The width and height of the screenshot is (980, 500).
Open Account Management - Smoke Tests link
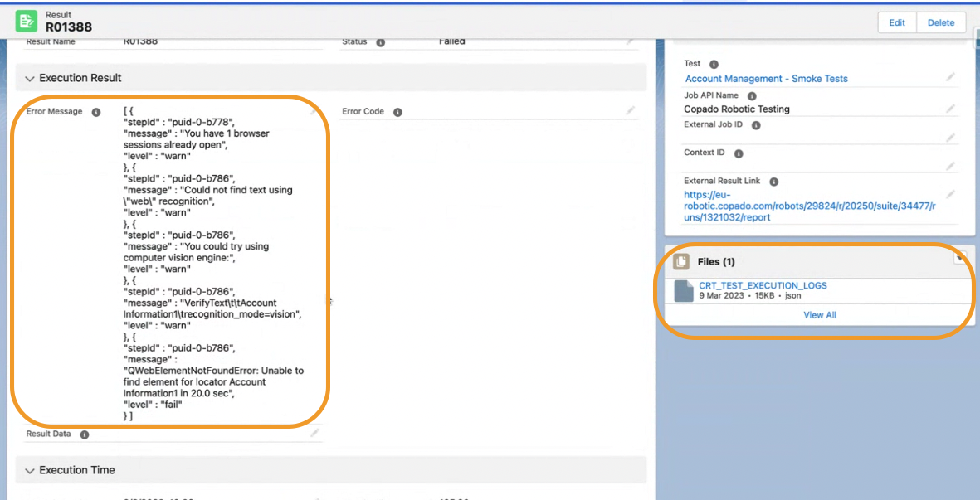pos(766,79)
